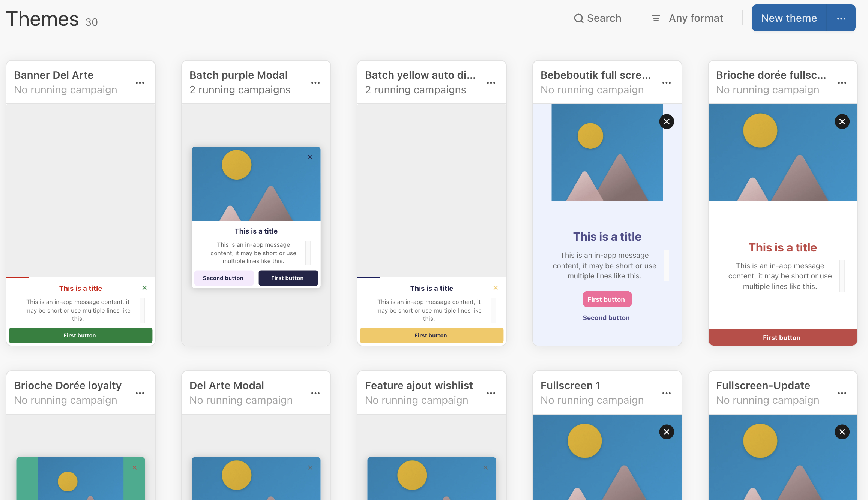Open more options beside New theme
Screen dimensions: 868x500
pyautogui.click(x=841, y=18)
